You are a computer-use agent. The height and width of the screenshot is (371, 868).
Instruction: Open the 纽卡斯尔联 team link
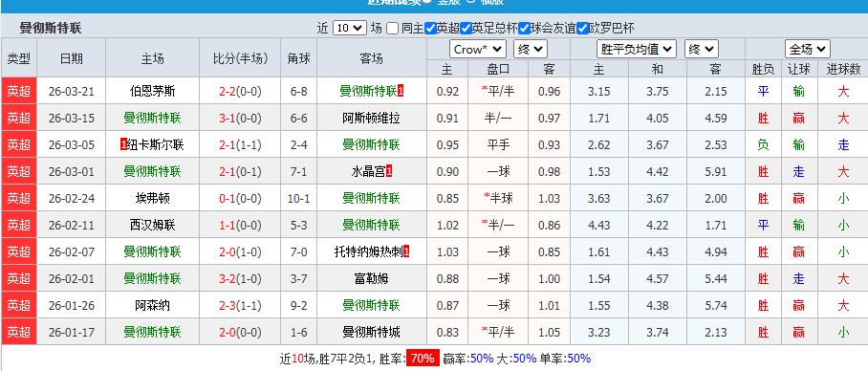coord(156,145)
